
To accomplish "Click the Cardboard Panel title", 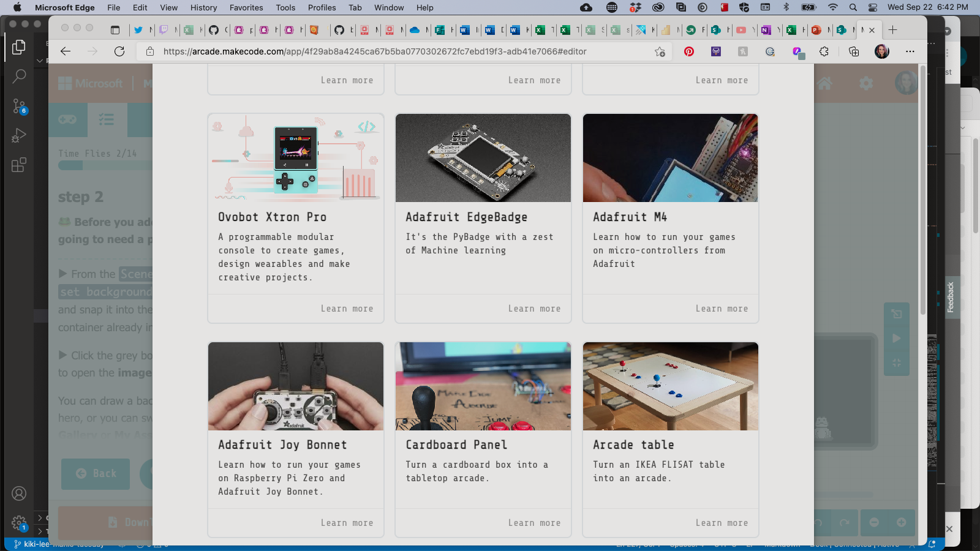I will pos(456,445).
